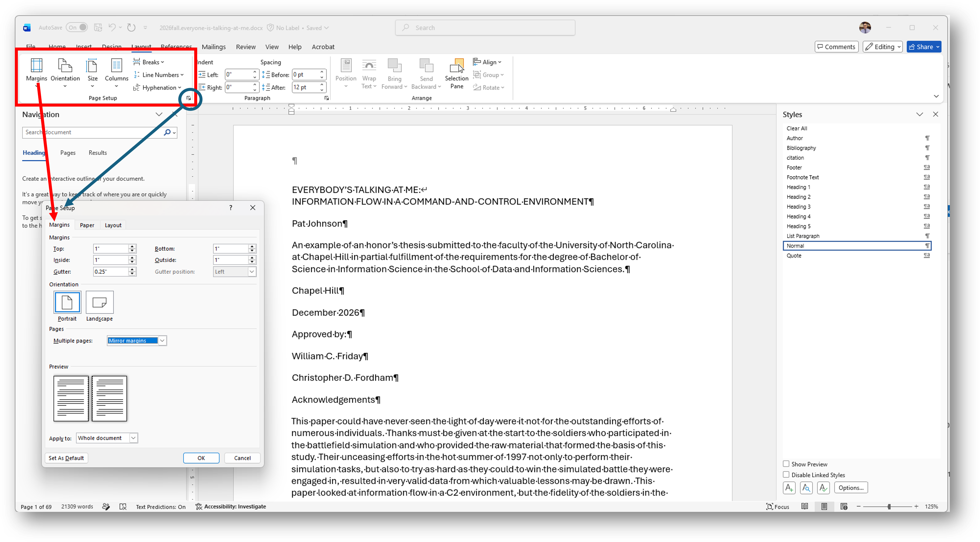Click the user profile picture
The height and width of the screenshot is (542, 980).
pos(865,27)
